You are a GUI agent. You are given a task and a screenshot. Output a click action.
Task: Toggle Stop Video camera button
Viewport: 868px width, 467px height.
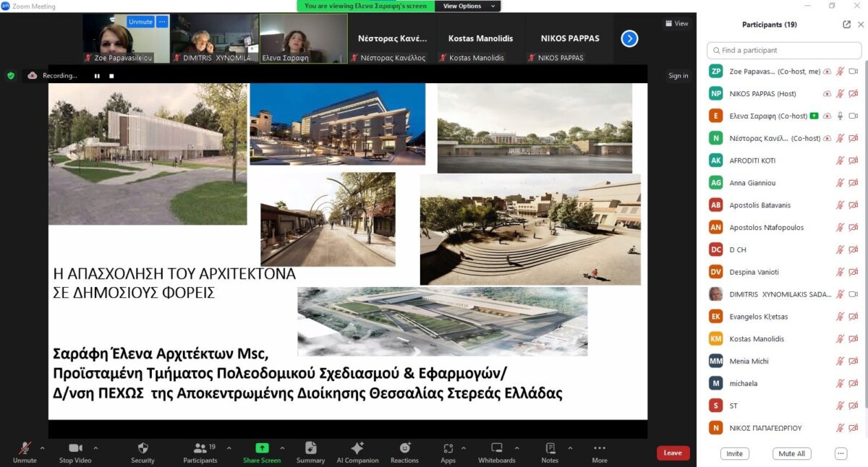pos(75,449)
